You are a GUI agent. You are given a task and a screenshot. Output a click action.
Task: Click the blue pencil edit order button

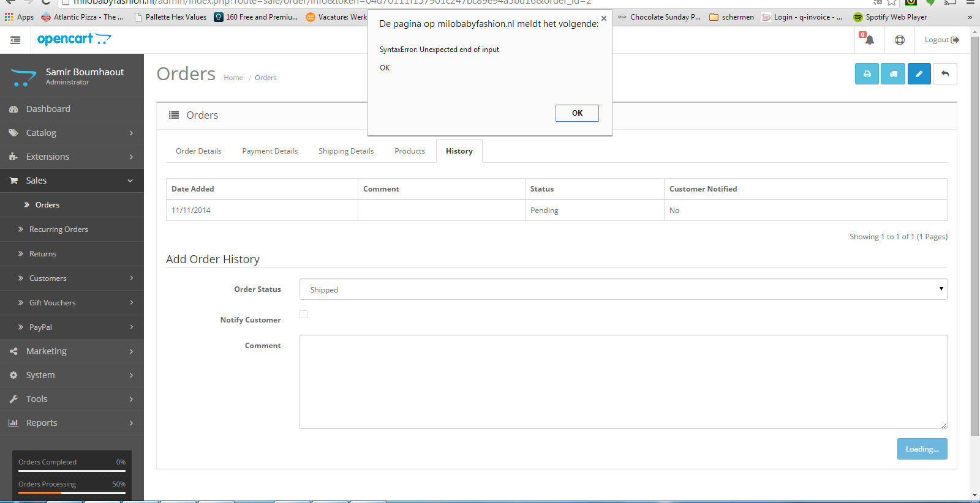[919, 74]
